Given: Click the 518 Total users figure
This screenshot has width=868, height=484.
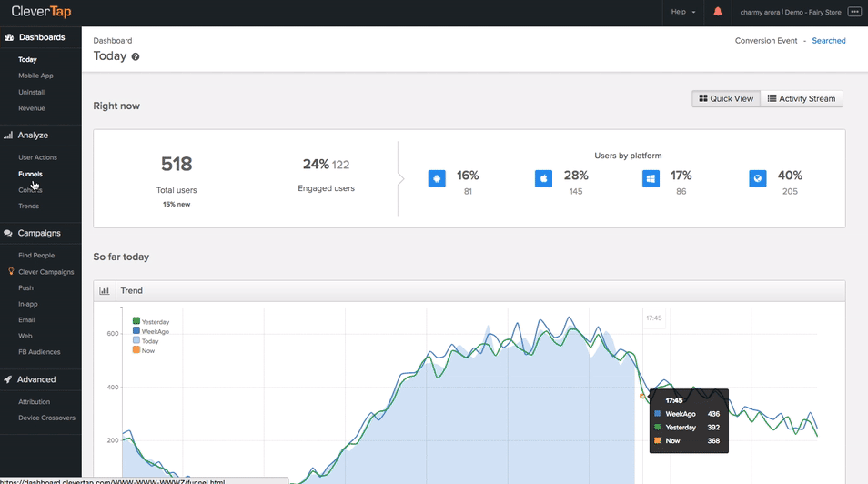Looking at the screenshot, I should pyautogui.click(x=177, y=164).
